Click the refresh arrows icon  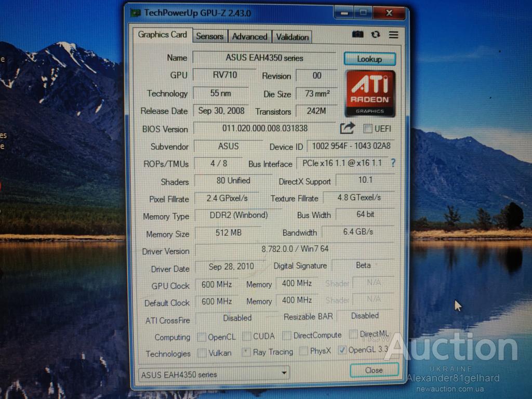(x=375, y=34)
